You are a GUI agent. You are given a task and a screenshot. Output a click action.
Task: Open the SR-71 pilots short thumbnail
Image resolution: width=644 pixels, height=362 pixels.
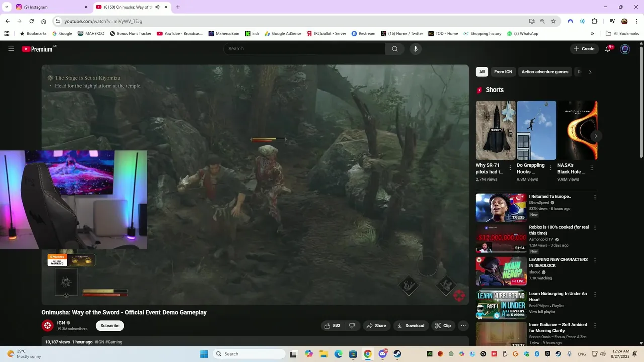point(496,130)
